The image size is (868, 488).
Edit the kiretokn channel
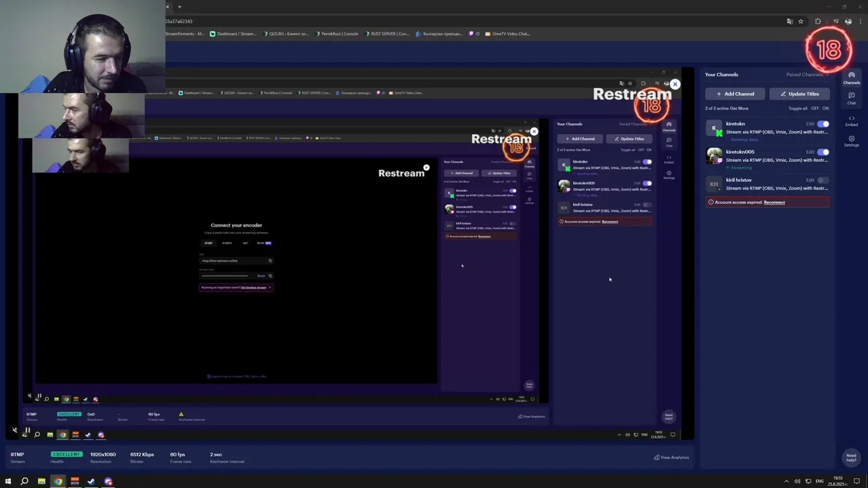[x=810, y=124]
